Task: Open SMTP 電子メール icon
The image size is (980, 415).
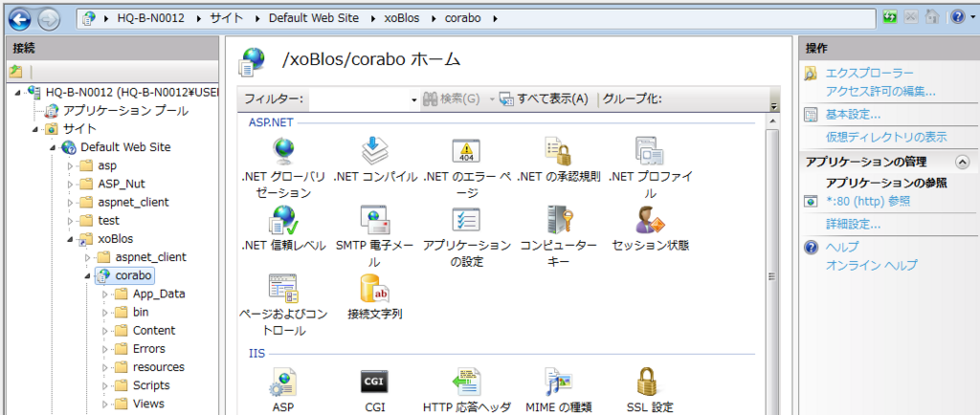Action: [x=375, y=220]
